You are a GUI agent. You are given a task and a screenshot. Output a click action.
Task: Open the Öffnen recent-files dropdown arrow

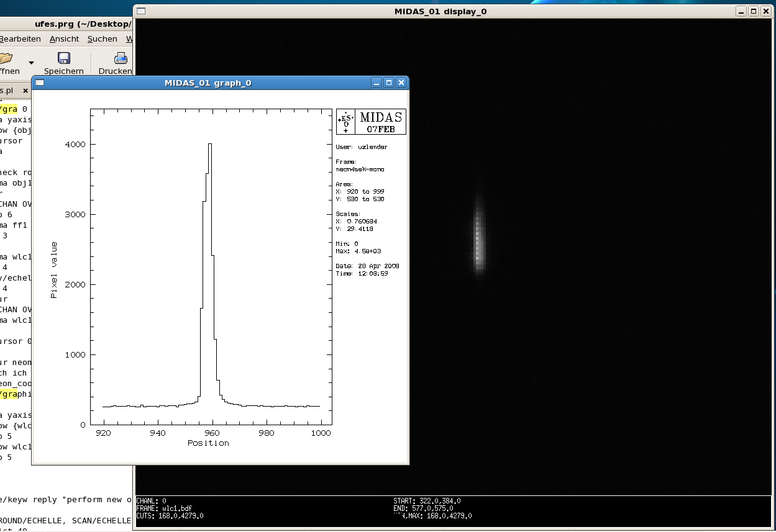(30, 63)
